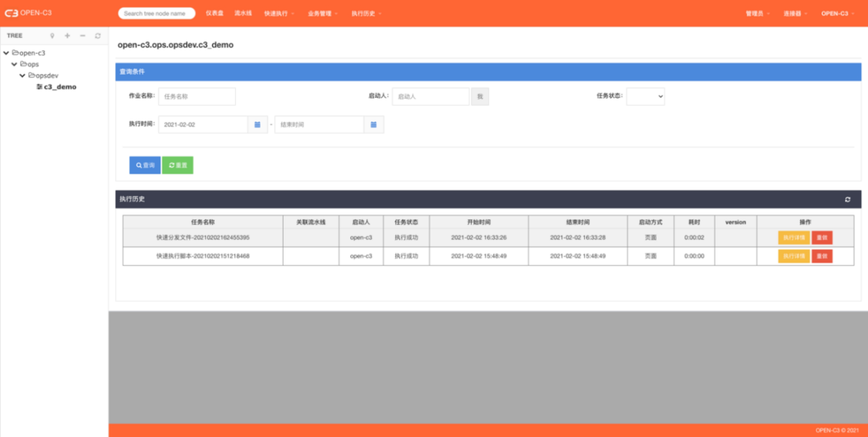The image size is (868, 437).
Task: Click the 作业名称 job name input field
Action: [x=197, y=96]
